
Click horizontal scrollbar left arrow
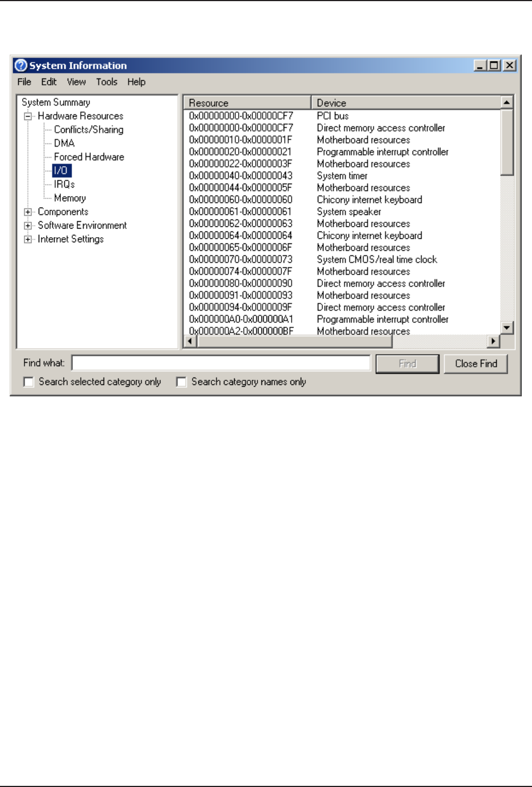pyautogui.click(x=190, y=341)
